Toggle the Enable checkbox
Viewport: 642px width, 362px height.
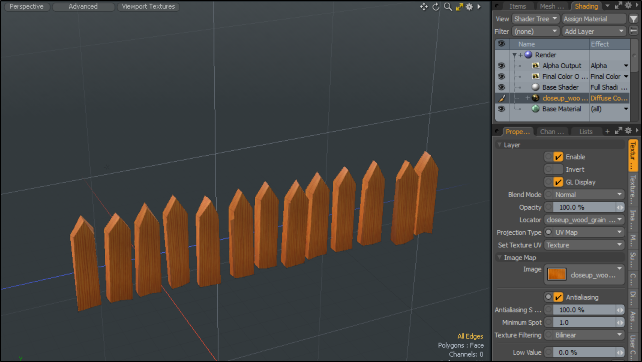coord(558,157)
